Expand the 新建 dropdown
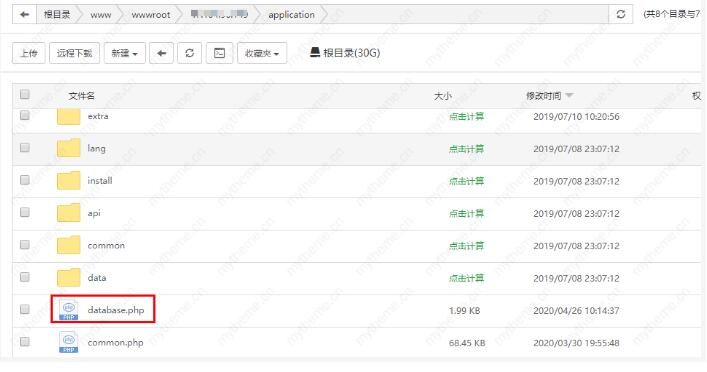Viewport: 707px width, 372px height. pyautogui.click(x=124, y=53)
